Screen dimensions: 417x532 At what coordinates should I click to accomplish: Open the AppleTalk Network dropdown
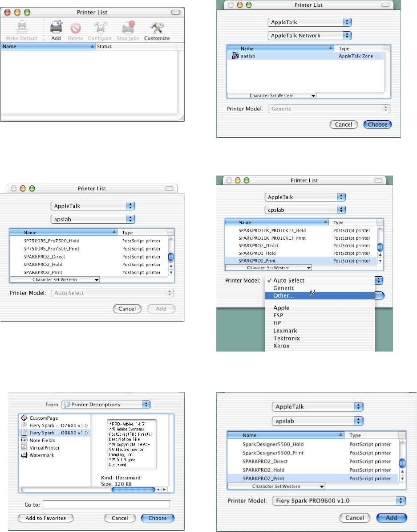pos(310,35)
